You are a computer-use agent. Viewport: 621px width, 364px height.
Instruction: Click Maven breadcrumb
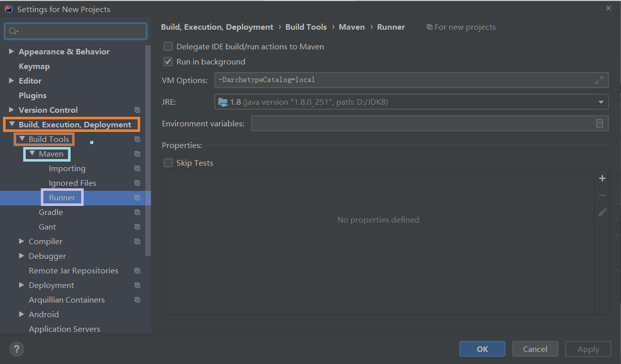[352, 27]
